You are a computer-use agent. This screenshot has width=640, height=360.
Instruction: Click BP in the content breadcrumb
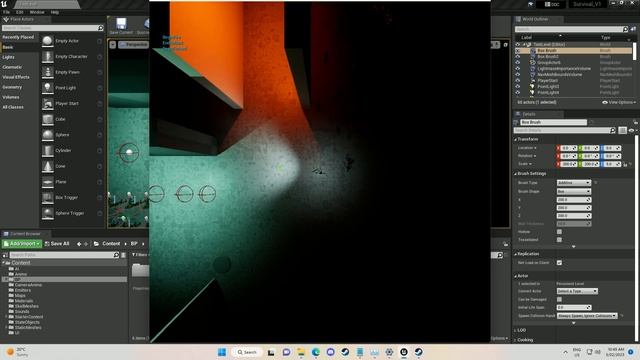134,244
